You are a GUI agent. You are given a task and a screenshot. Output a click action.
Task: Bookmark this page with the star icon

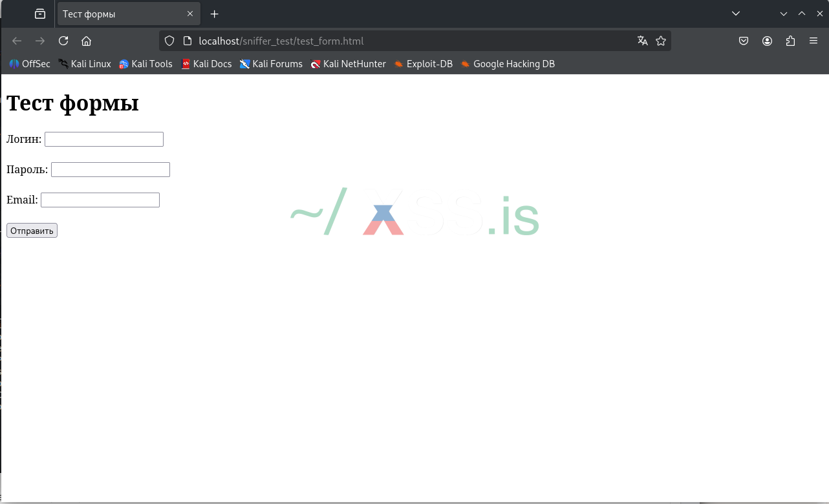pos(661,40)
